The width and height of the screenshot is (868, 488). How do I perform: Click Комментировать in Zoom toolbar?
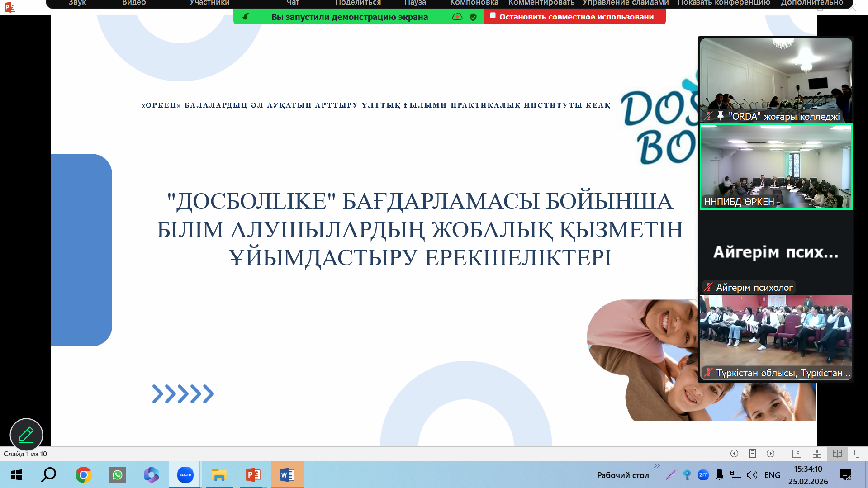tap(541, 3)
